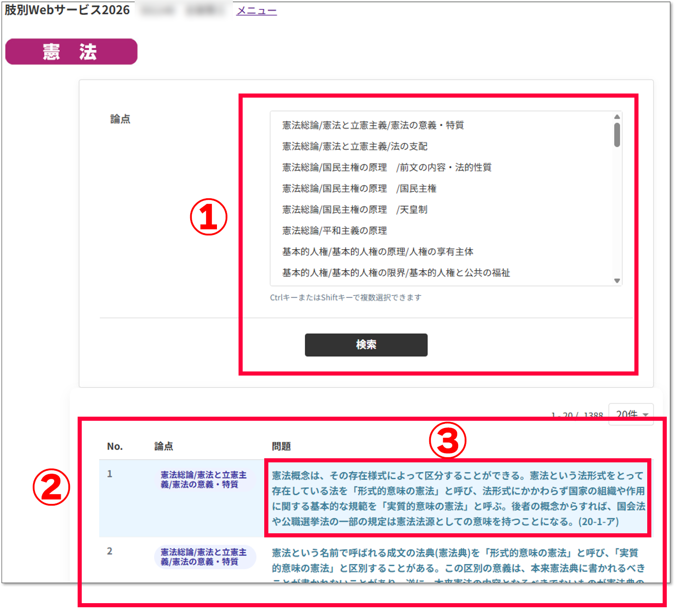Screen dimensions: 675x616
Task: Select 憲法総論/憲法と立憲主義/憲法の意義・特質 in list
Action: click(373, 125)
